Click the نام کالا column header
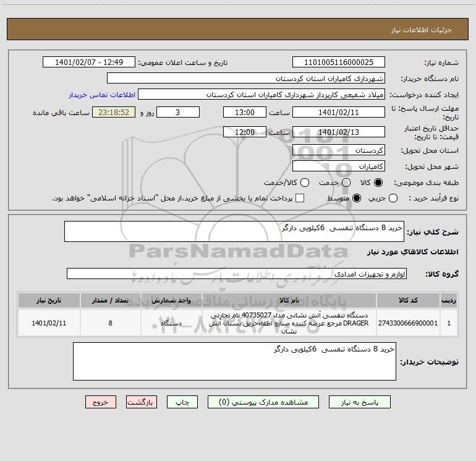This screenshot has width=476, height=461. [x=289, y=301]
